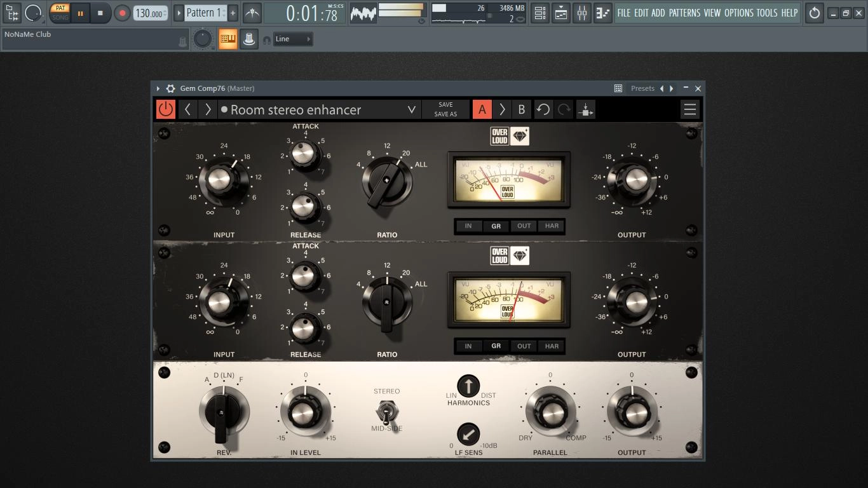868x488 pixels.
Task: Switch to SONG mode
Action: click(x=60, y=17)
